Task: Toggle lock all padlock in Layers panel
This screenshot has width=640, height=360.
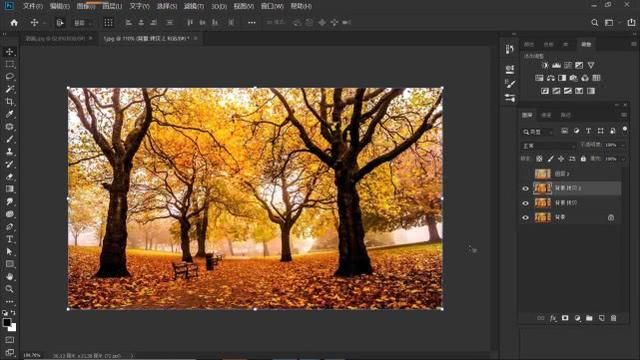Action: click(x=583, y=159)
